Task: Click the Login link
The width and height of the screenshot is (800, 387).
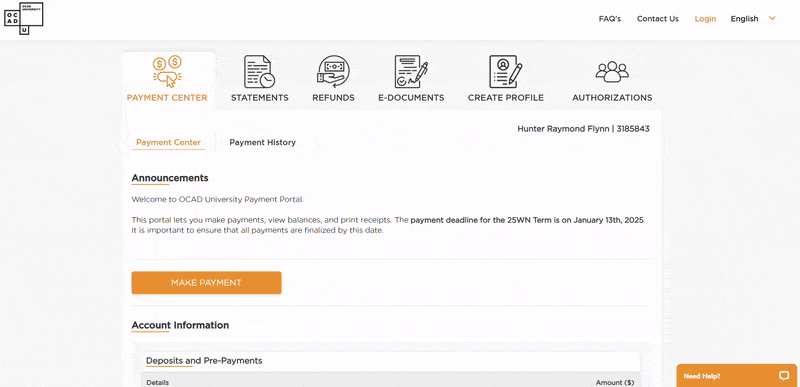Action: [705, 19]
